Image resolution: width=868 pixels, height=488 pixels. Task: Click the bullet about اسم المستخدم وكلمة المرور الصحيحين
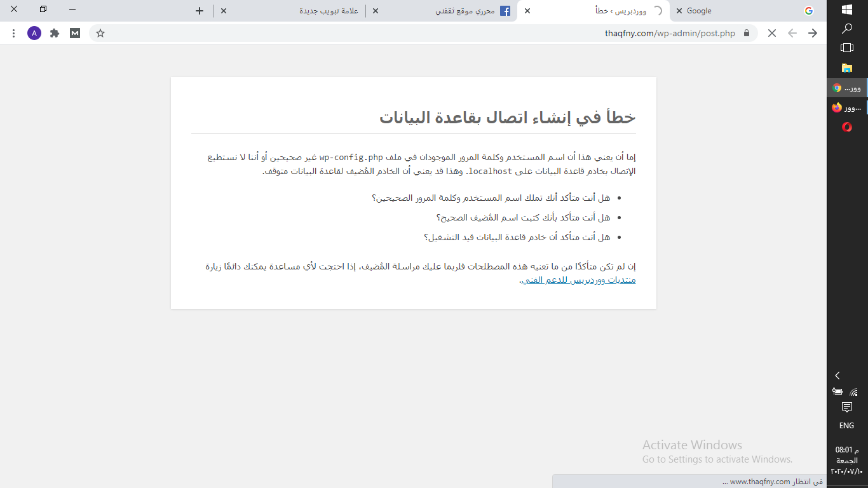click(x=491, y=198)
